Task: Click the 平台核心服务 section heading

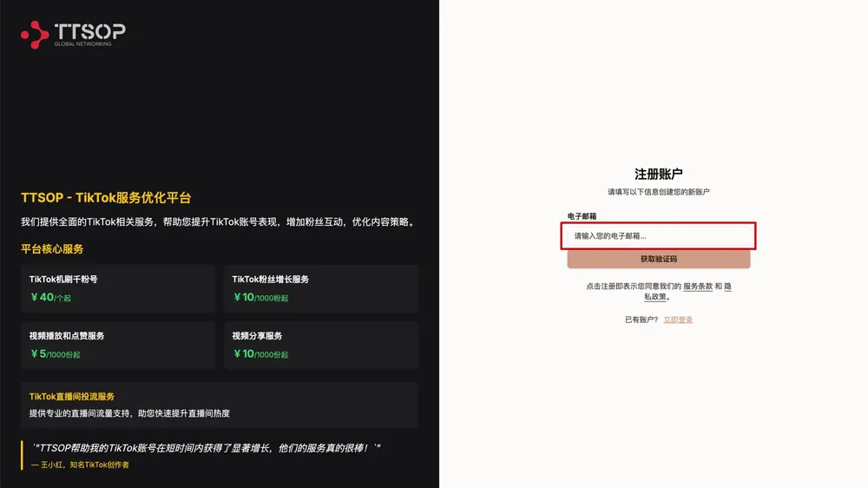Action: 52,249
